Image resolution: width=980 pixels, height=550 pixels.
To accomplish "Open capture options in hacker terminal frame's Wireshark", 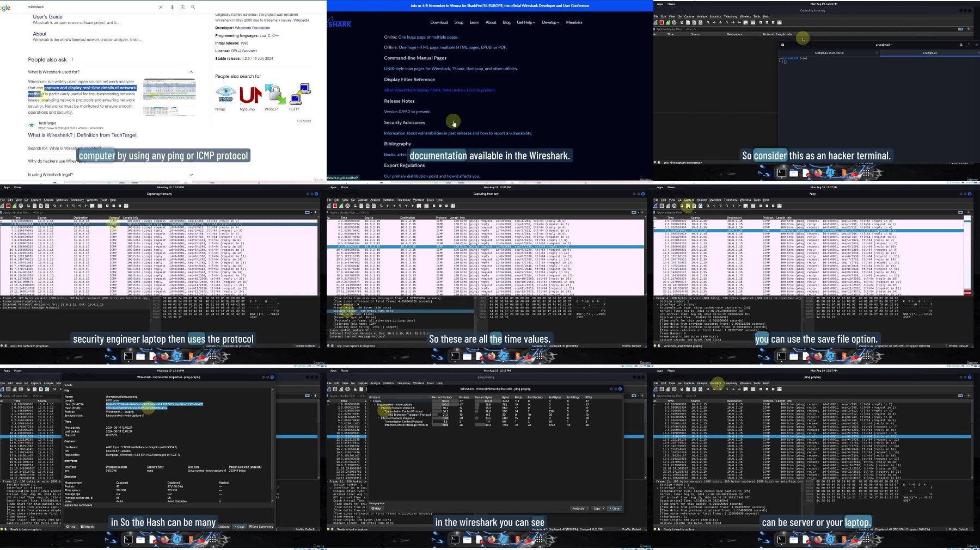I will (674, 22).
